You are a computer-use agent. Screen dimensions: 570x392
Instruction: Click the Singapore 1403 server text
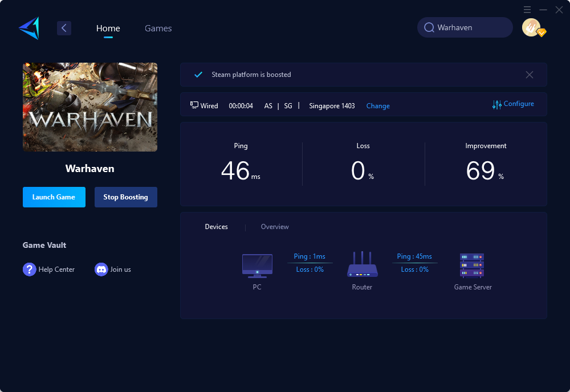(x=332, y=106)
